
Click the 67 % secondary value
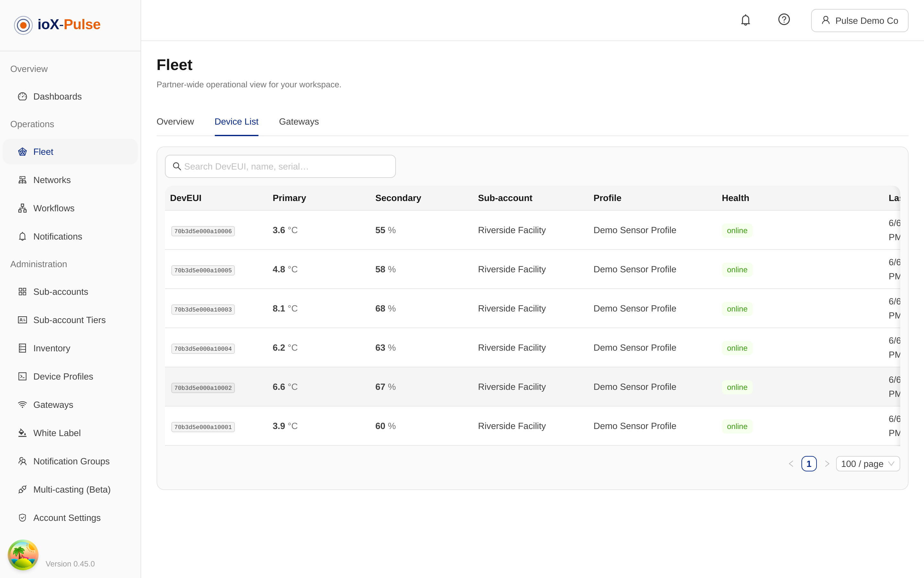[x=385, y=387]
